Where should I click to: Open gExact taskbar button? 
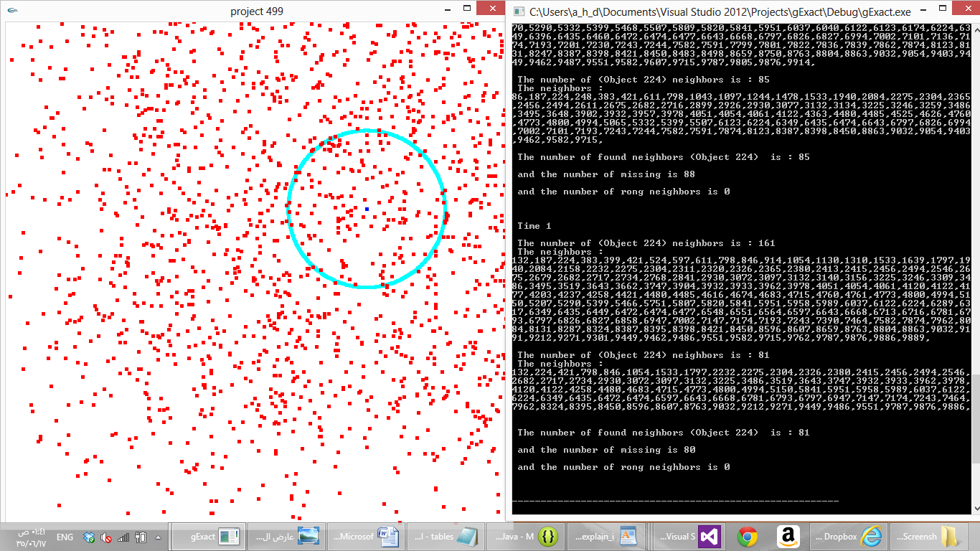click(207, 536)
